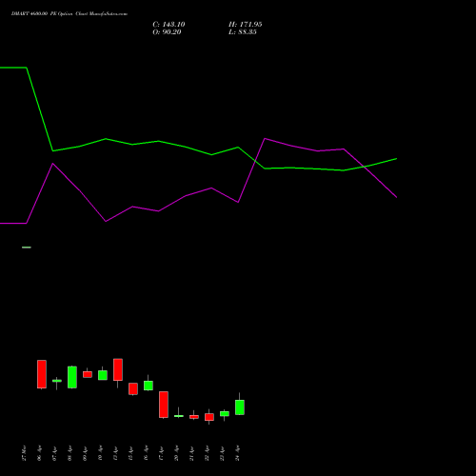Click the 27 Mar date label
Image resolution: width=476 pixels, height=476 pixels.
24,453
